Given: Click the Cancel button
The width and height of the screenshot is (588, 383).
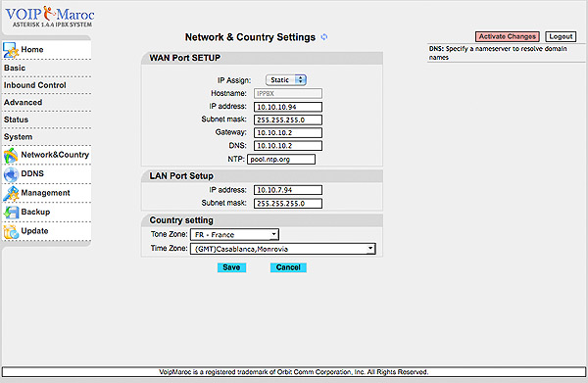Looking at the screenshot, I should click(288, 267).
